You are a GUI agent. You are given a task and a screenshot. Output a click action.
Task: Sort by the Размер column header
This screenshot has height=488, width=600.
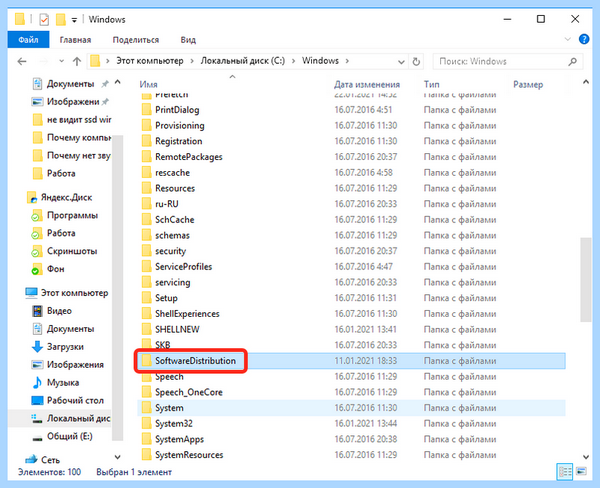528,85
